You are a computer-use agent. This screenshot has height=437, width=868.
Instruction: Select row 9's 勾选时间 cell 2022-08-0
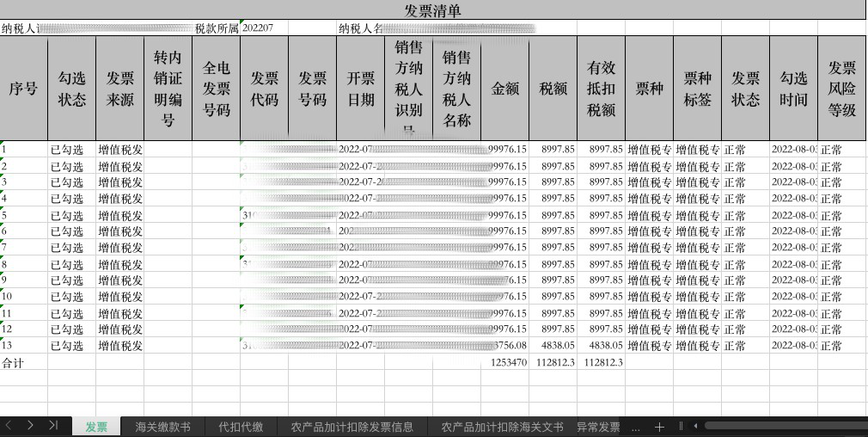[x=794, y=280]
